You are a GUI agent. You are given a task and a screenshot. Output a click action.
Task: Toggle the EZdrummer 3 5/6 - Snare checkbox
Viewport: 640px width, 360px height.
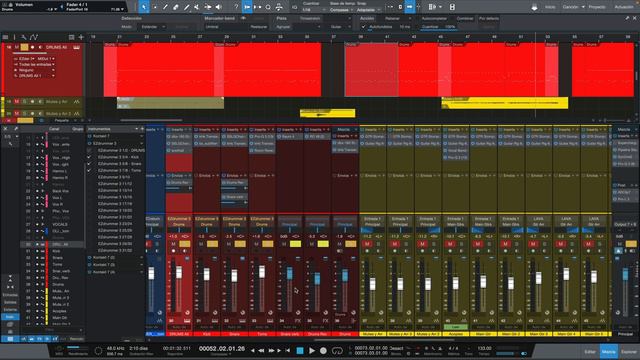point(89,164)
